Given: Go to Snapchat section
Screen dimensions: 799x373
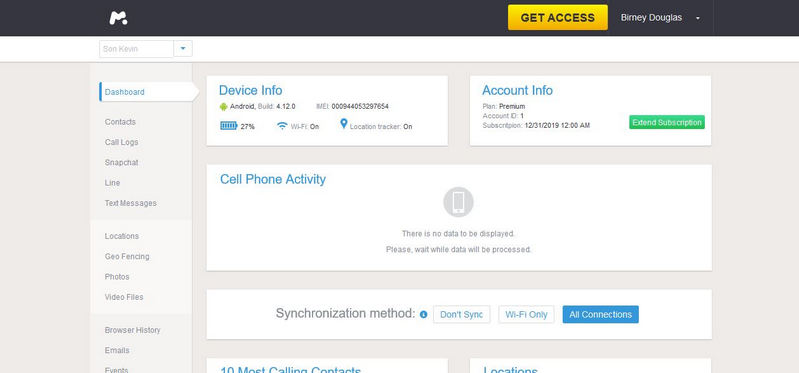Looking at the screenshot, I should 121,163.
